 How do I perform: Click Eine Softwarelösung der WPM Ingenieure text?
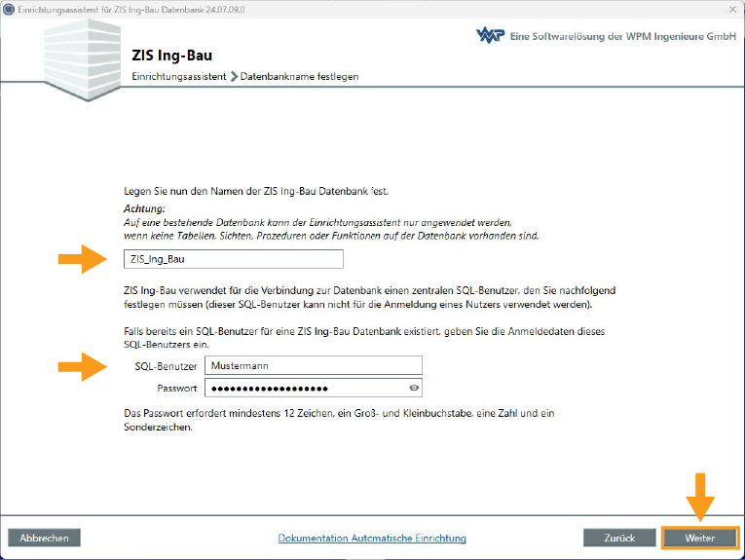coord(623,36)
